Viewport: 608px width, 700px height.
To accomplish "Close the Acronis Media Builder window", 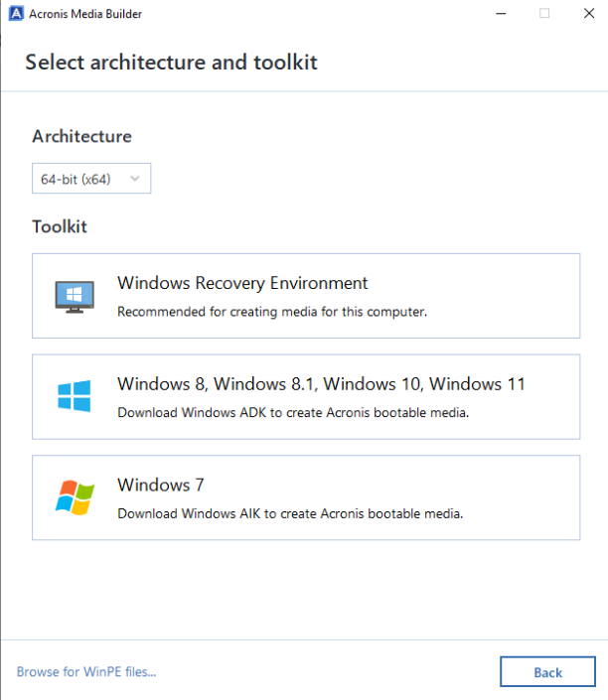I will tap(589, 13).
